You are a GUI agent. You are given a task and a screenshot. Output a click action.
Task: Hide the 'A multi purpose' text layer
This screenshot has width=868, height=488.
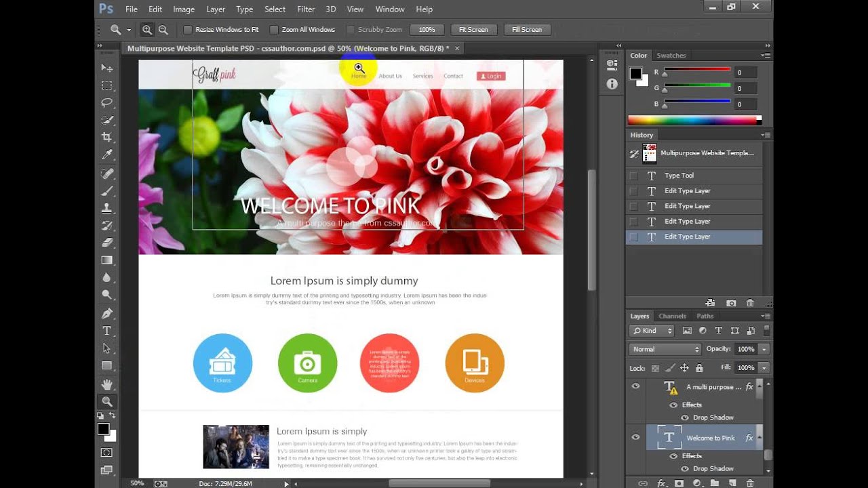pos(635,386)
